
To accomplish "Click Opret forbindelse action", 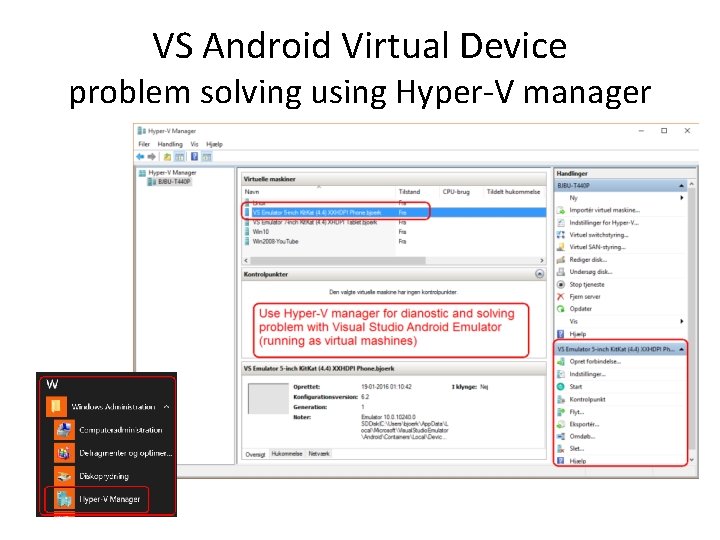I will [x=595, y=362].
